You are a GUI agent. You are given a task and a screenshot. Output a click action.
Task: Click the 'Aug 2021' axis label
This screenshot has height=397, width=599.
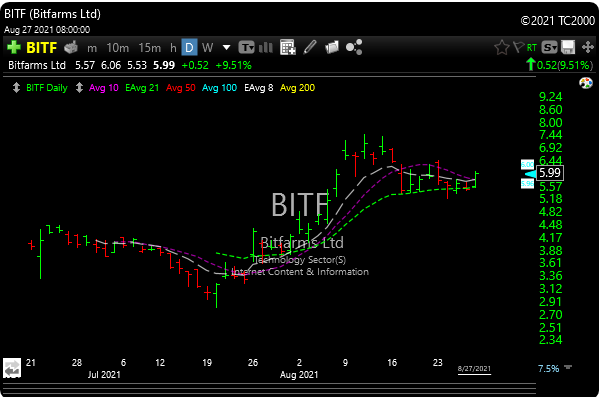point(299,375)
